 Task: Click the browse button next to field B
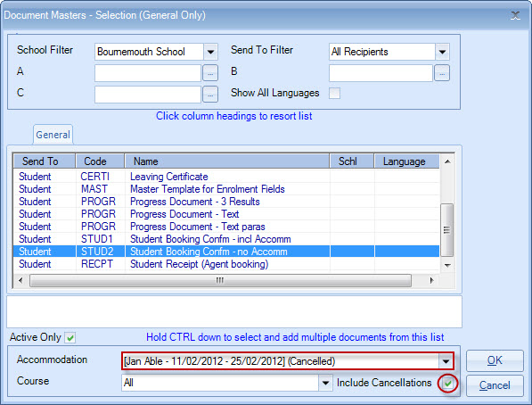(442, 73)
